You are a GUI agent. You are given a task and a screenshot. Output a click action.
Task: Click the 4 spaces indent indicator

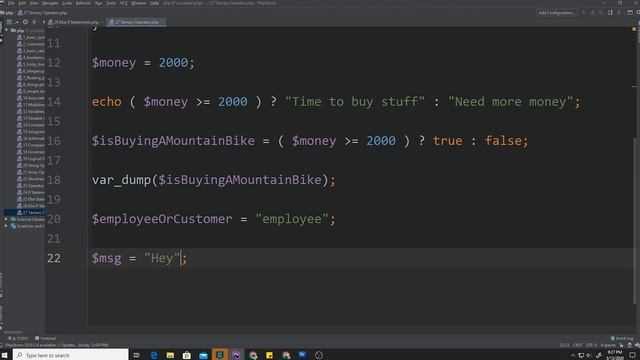(x=608, y=345)
